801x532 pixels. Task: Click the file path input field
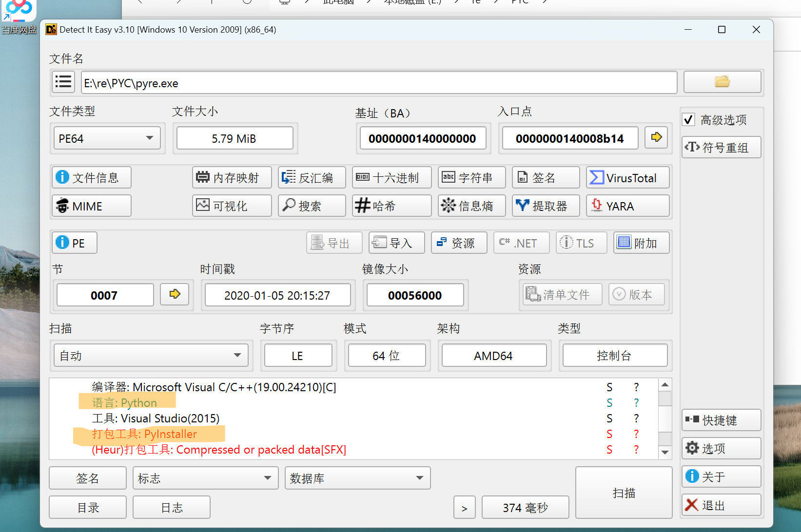379,82
